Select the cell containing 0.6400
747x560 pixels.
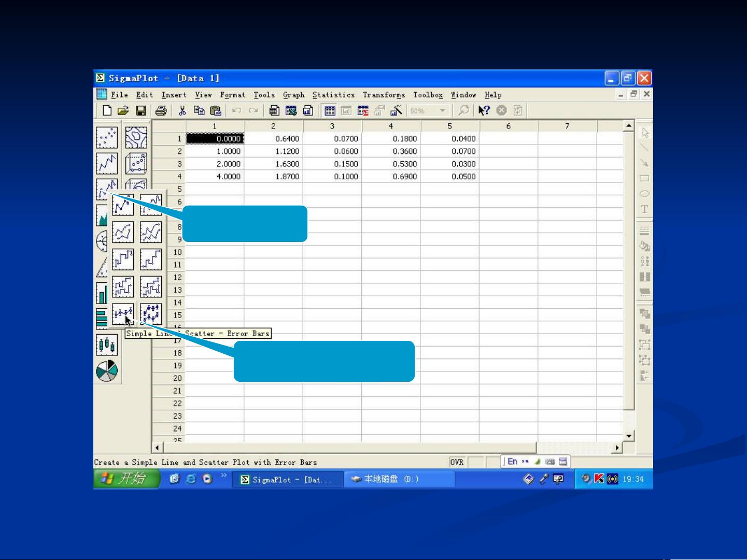point(275,138)
